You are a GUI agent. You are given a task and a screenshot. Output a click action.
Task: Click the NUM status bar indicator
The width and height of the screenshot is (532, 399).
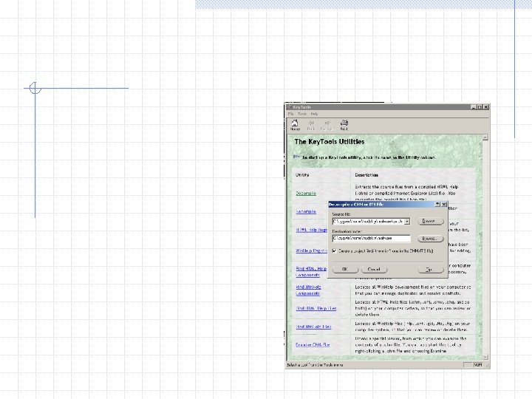click(478, 365)
